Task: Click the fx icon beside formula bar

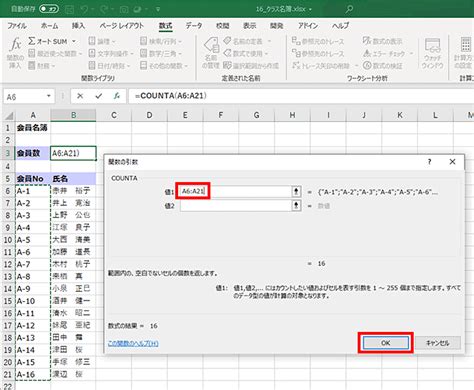Action: (117, 96)
